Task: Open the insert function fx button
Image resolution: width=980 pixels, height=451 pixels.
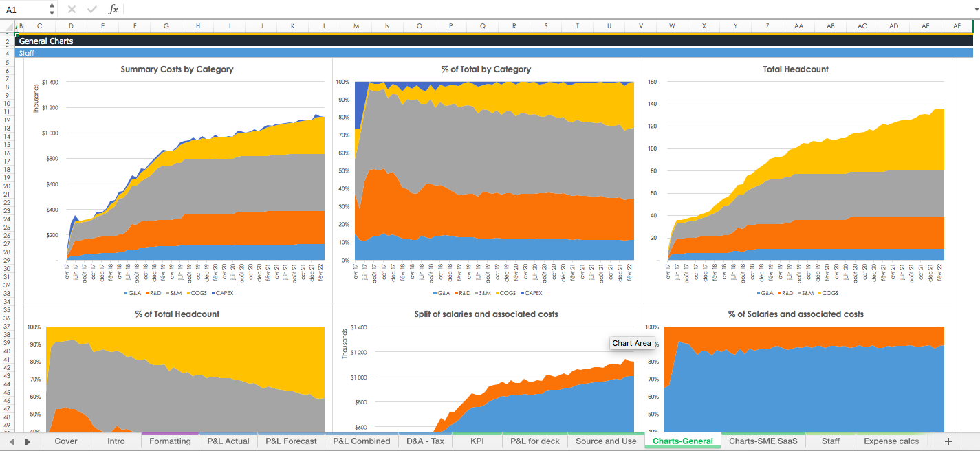Action: [113, 10]
